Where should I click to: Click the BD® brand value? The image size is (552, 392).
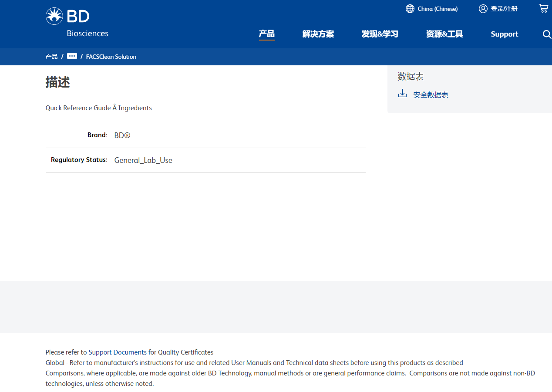pyautogui.click(x=122, y=135)
